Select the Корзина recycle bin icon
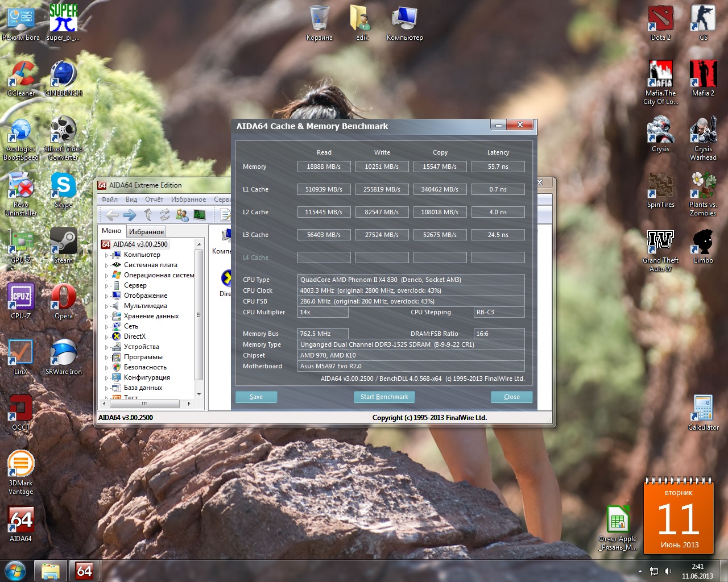This screenshot has width=728, height=582. click(319, 23)
